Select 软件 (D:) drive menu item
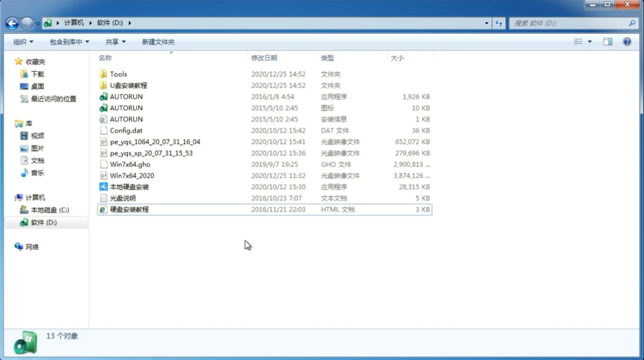Screen dimensions: 644x360 coord(43,222)
